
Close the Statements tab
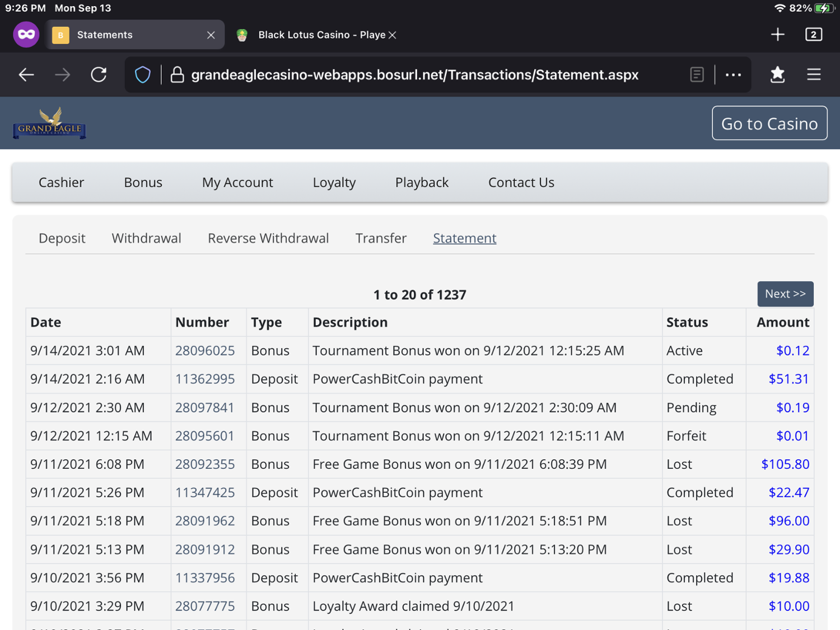211,35
